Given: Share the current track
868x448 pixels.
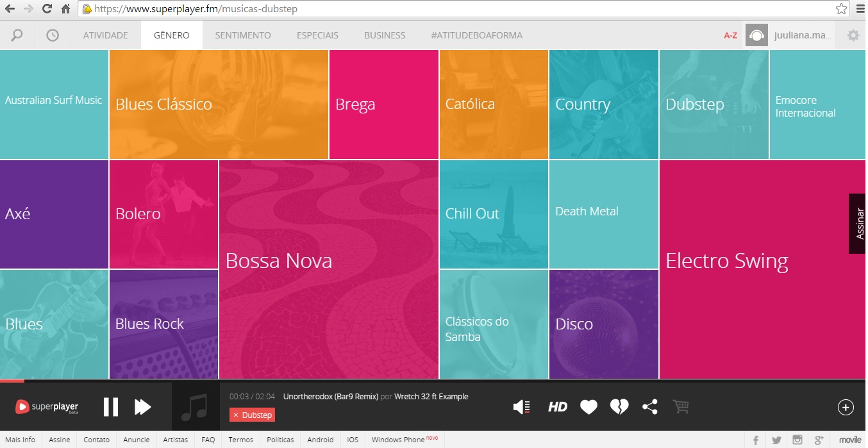Looking at the screenshot, I should [649, 407].
